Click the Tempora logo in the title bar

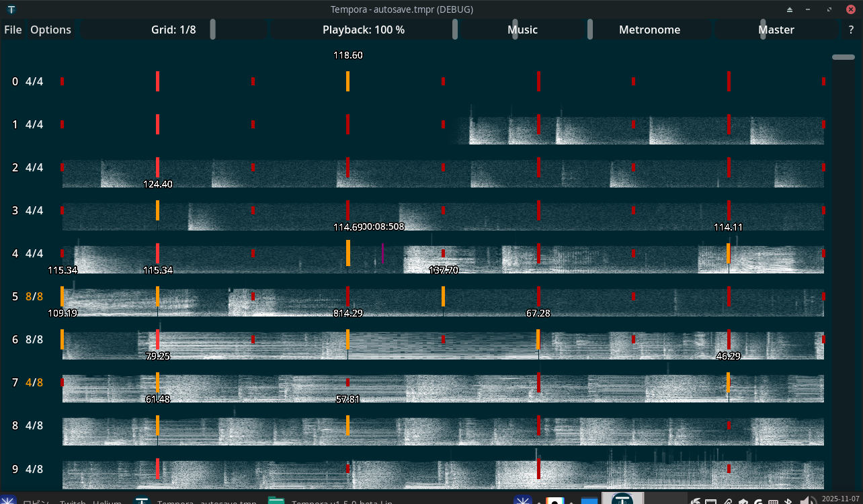[x=11, y=9]
